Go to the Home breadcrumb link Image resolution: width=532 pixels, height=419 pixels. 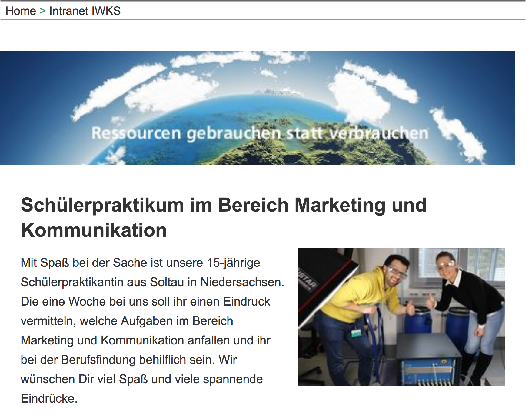coord(21,11)
